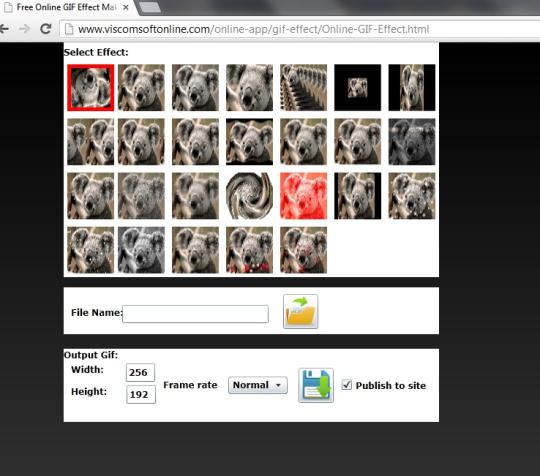Screen dimensions: 540x476
Task: Reload the page with refresh icon
Action: pos(45,29)
